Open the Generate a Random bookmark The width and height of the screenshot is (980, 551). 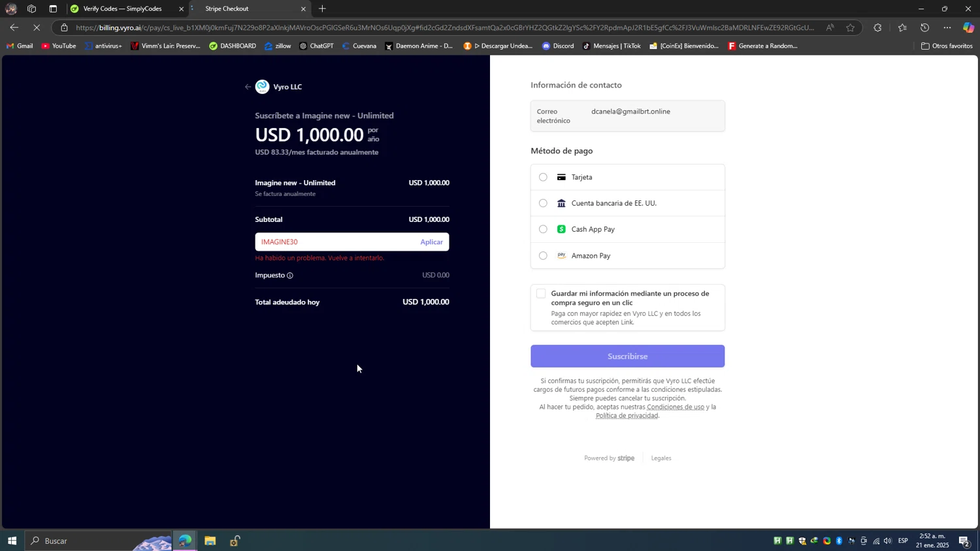[762, 46]
